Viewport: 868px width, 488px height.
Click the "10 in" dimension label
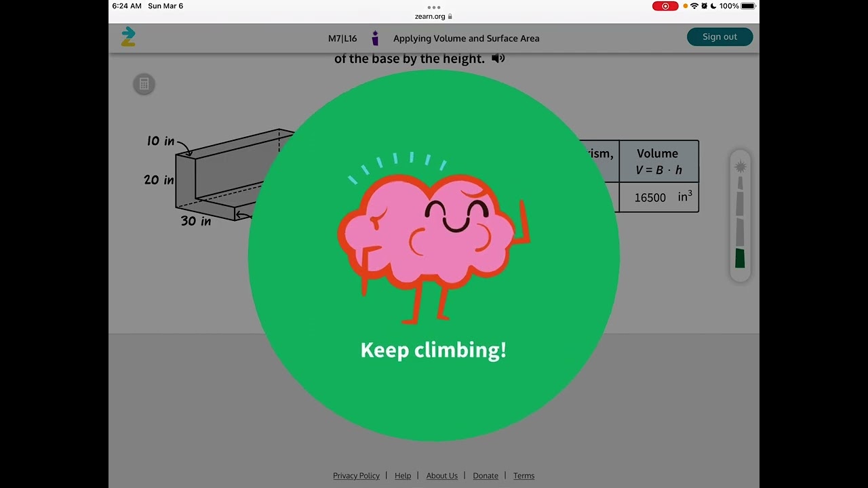click(161, 141)
